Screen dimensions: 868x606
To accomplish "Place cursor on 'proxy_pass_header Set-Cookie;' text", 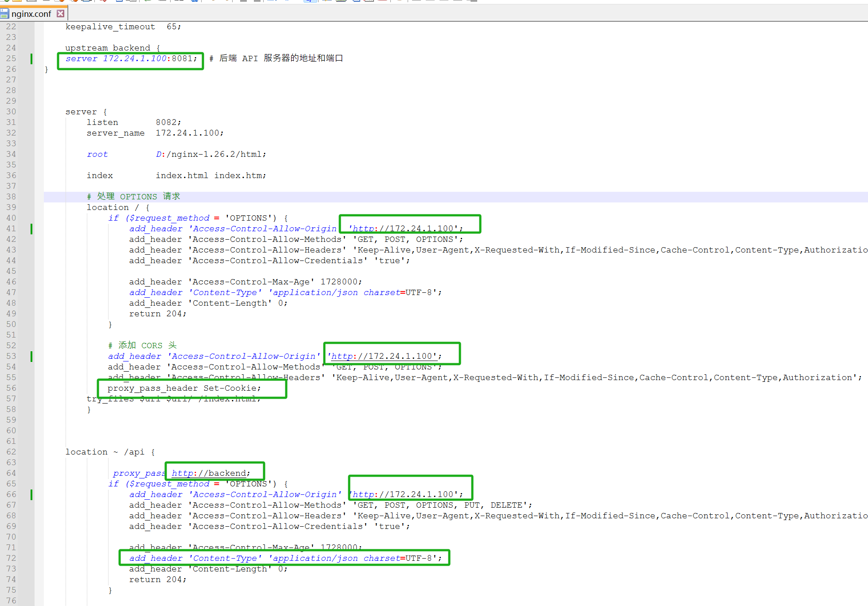I will (x=184, y=388).
